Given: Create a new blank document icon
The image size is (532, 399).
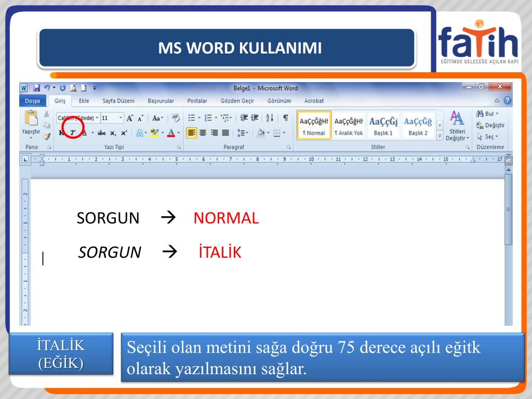Looking at the screenshot, I should click(84, 88).
